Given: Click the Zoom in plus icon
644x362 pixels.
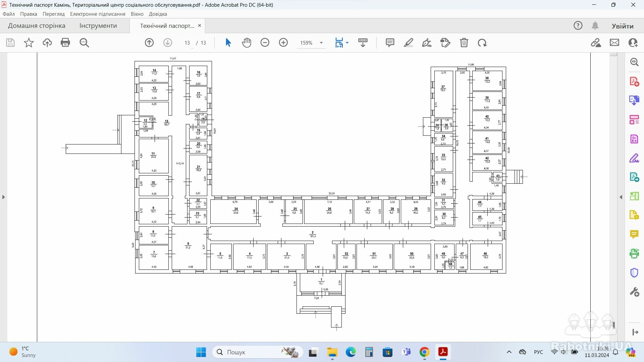Looking at the screenshot, I should [x=283, y=43].
